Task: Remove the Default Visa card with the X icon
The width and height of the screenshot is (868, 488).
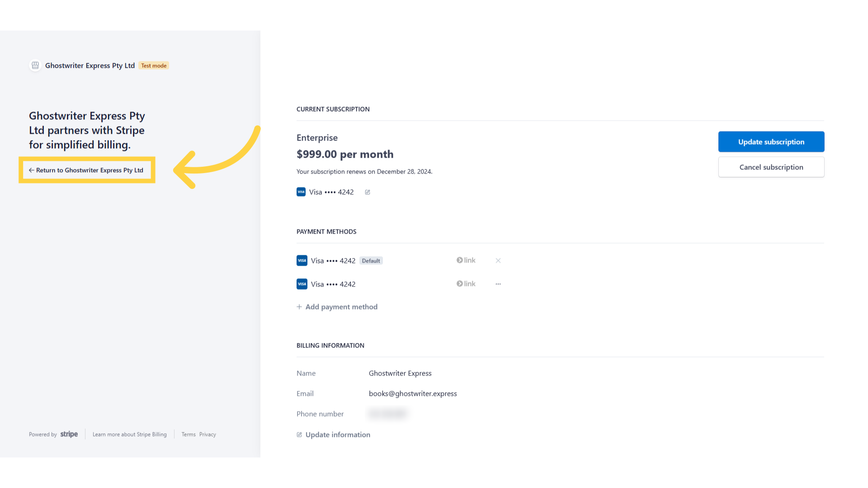Action: (498, 261)
